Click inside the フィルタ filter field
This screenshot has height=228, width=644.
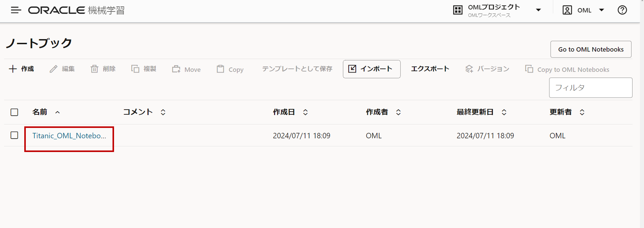(591, 88)
